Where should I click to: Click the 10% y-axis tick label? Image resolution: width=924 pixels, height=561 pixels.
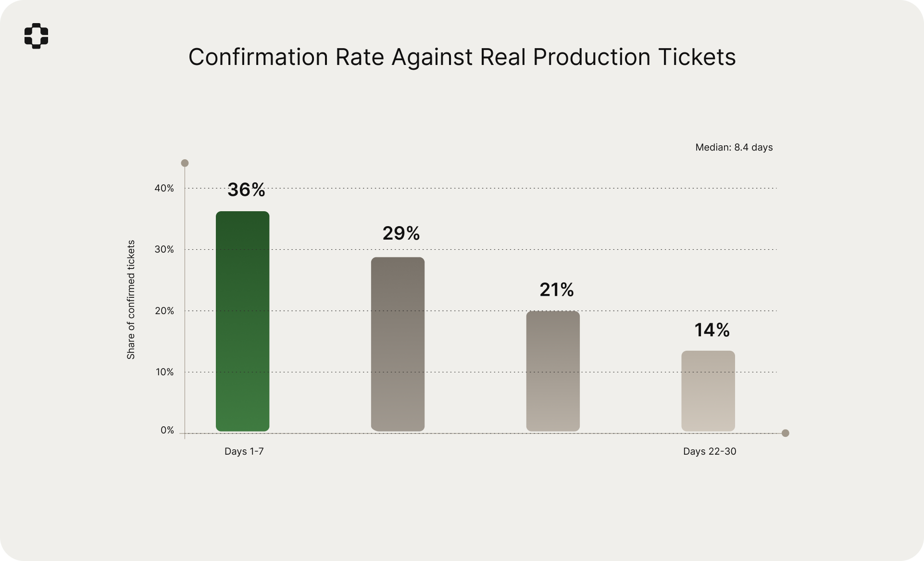pos(164,372)
